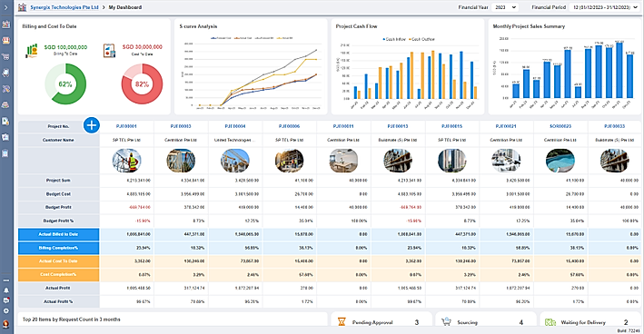The image size is (644, 334).
Task: Click the green 62% billing donut chart
Action: (65, 84)
